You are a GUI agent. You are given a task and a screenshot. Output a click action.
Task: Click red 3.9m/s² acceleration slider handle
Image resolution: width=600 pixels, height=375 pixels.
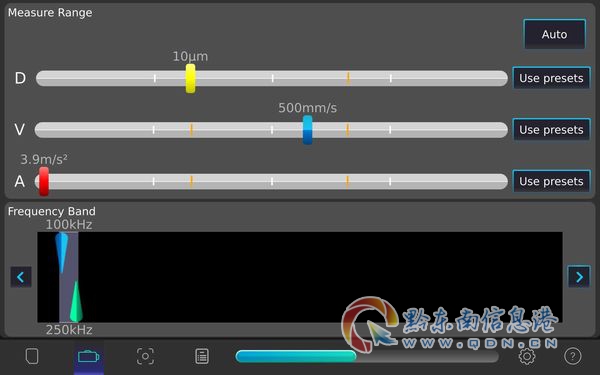(x=44, y=181)
